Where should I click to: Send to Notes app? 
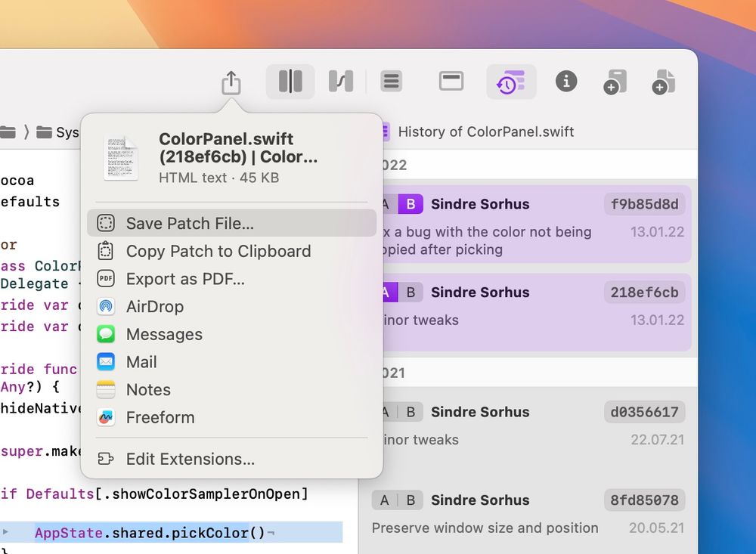[231, 389]
